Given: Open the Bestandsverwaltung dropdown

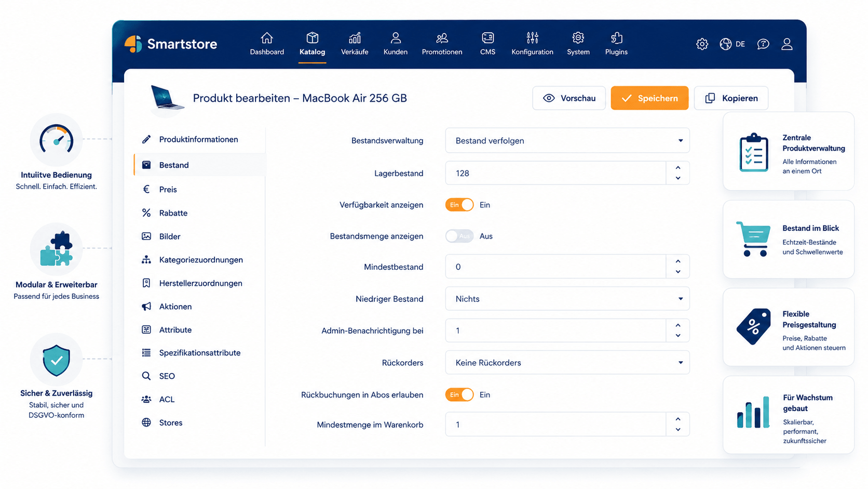Looking at the screenshot, I should [567, 141].
